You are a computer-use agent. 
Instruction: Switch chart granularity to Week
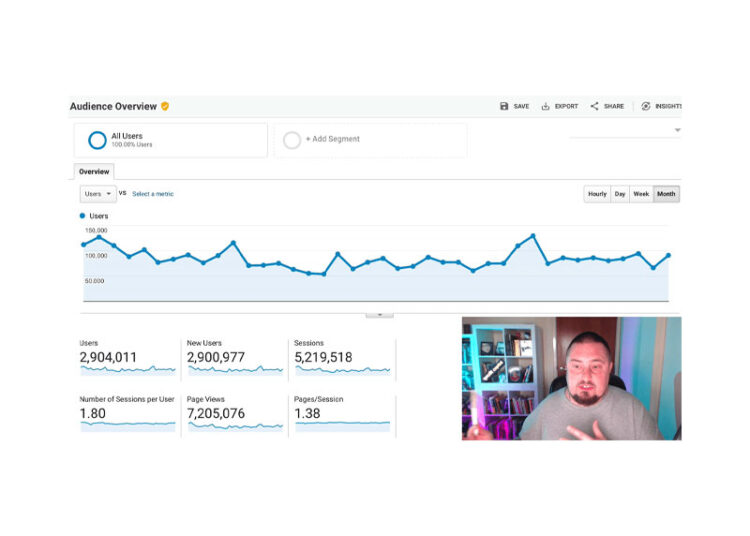tap(641, 194)
